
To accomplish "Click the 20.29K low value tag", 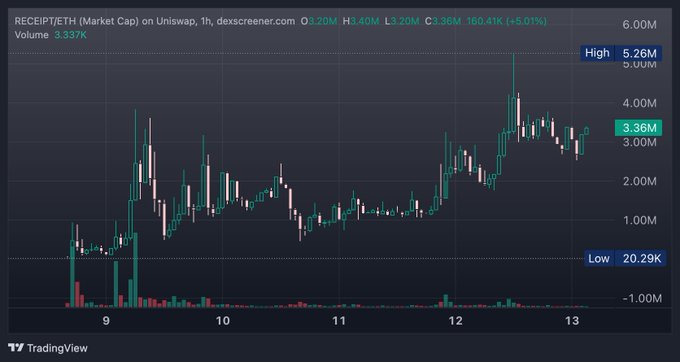I will point(642,259).
